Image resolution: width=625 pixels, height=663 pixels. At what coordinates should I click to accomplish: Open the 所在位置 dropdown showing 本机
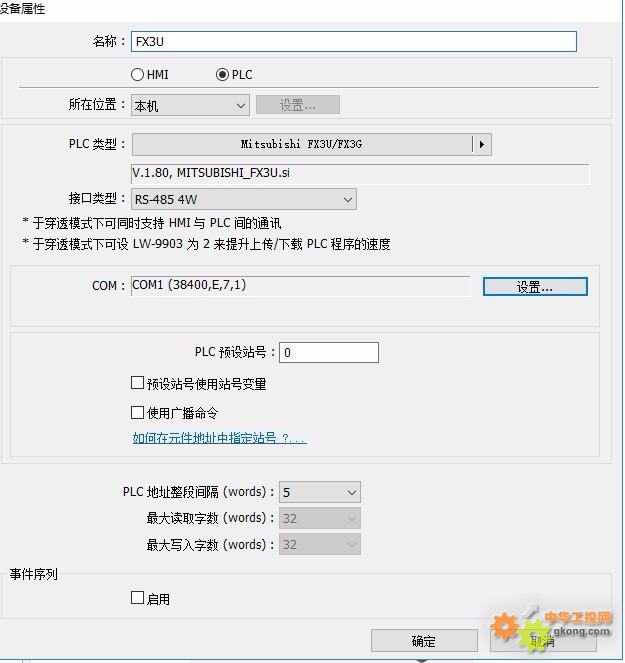pos(190,105)
